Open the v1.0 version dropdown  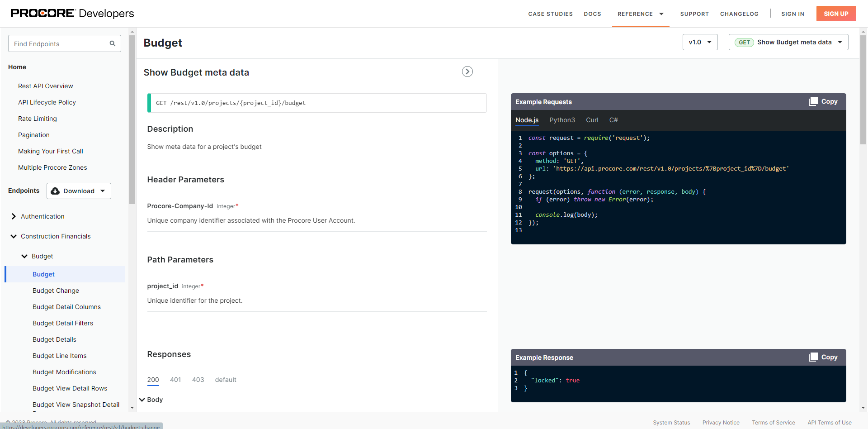tap(700, 42)
